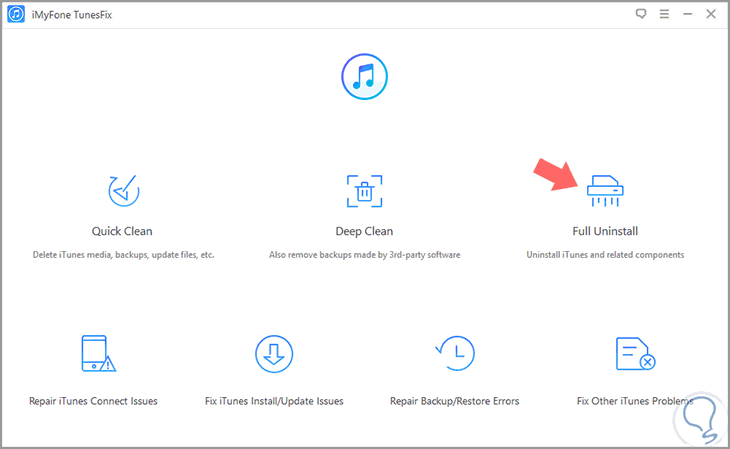Click the Fix Other iTunes Problems document icon
This screenshot has width=730, height=449.
(x=635, y=354)
